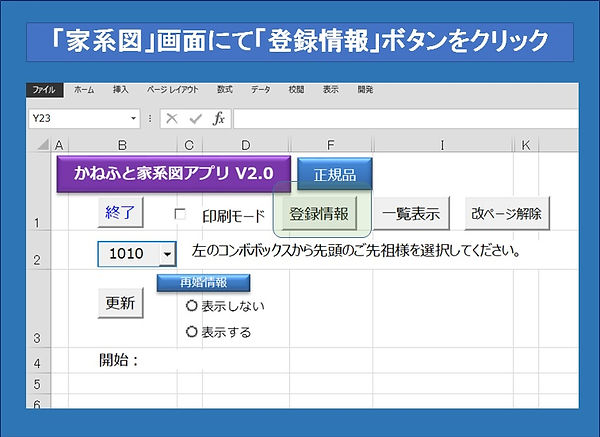Select column A header
Image resolution: width=600 pixels, height=437 pixels.
click(x=59, y=145)
